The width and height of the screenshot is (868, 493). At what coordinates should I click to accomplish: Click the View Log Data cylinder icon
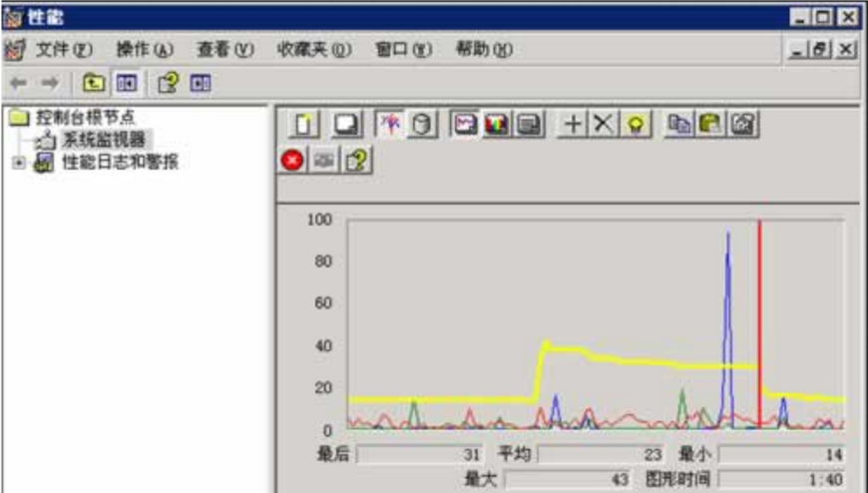click(x=421, y=125)
